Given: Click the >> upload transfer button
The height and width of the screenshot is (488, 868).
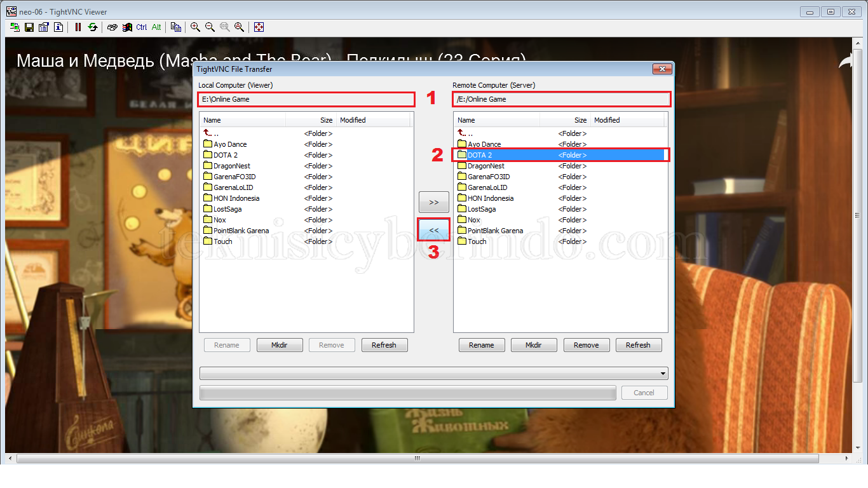Looking at the screenshot, I should tap(434, 202).
